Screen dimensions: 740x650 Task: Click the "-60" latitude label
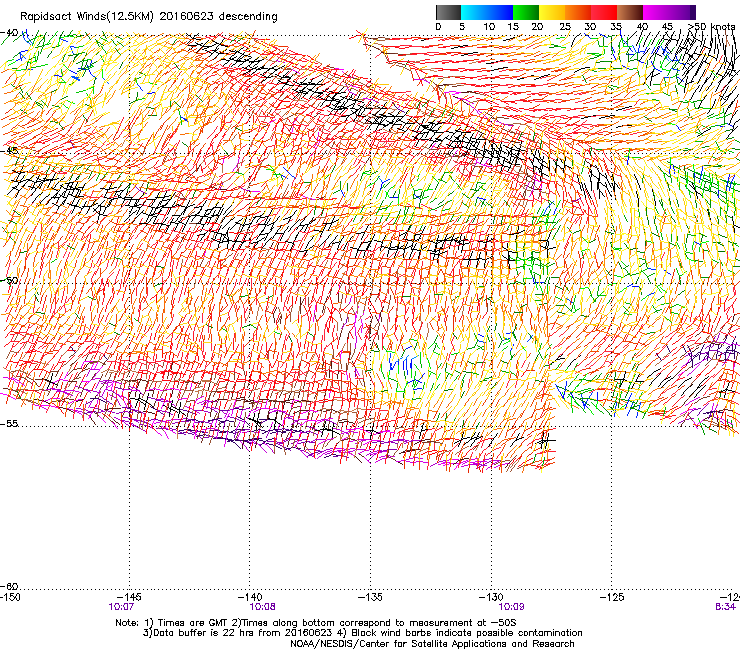click(x=9, y=586)
